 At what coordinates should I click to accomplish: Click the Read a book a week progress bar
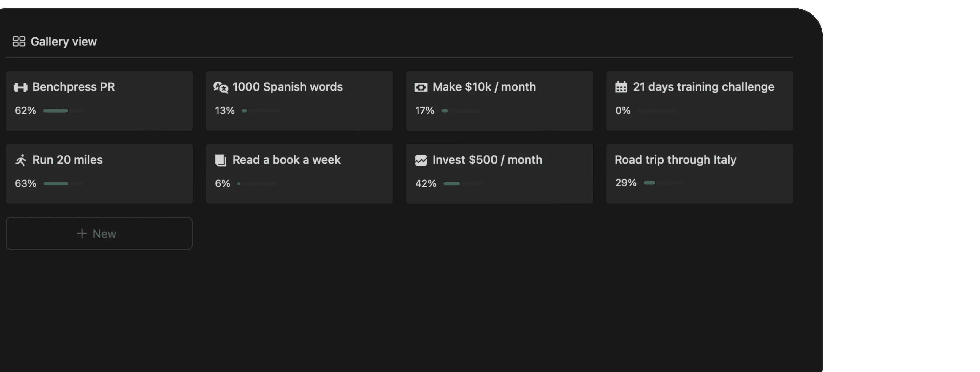tap(257, 184)
